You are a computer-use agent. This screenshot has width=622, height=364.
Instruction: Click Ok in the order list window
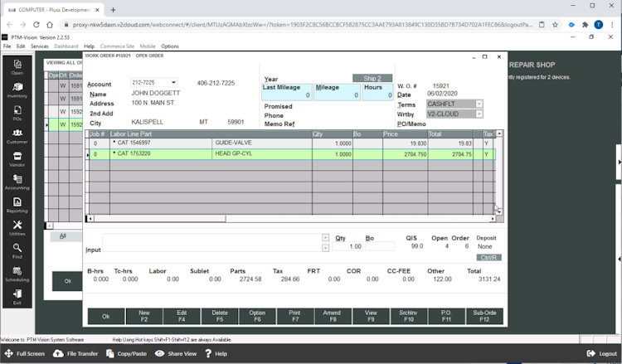(68, 281)
